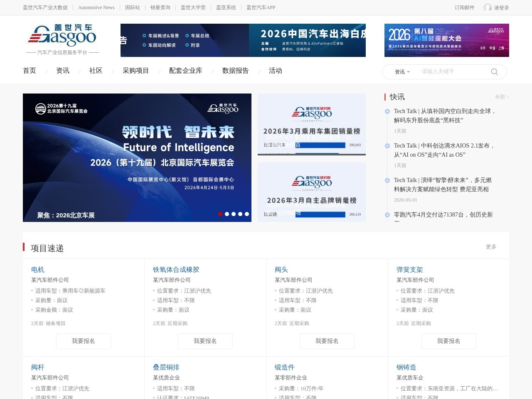
Task: Open Tech Talk 费尼亚亮相 news item
Action: [443, 185]
